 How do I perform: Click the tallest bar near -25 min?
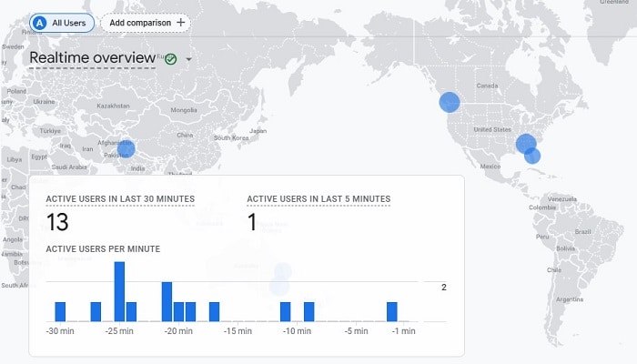click(x=119, y=292)
